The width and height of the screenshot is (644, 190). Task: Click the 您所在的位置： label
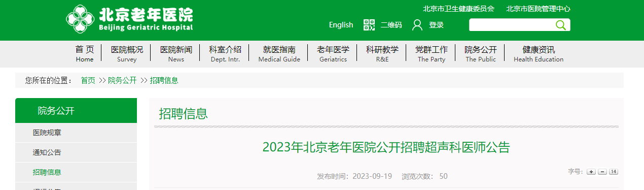click(49, 80)
